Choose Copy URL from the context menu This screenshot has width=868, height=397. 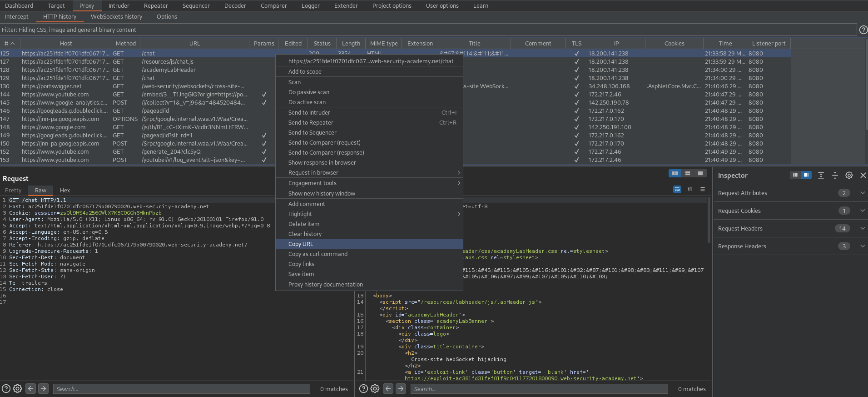tap(369, 244)
